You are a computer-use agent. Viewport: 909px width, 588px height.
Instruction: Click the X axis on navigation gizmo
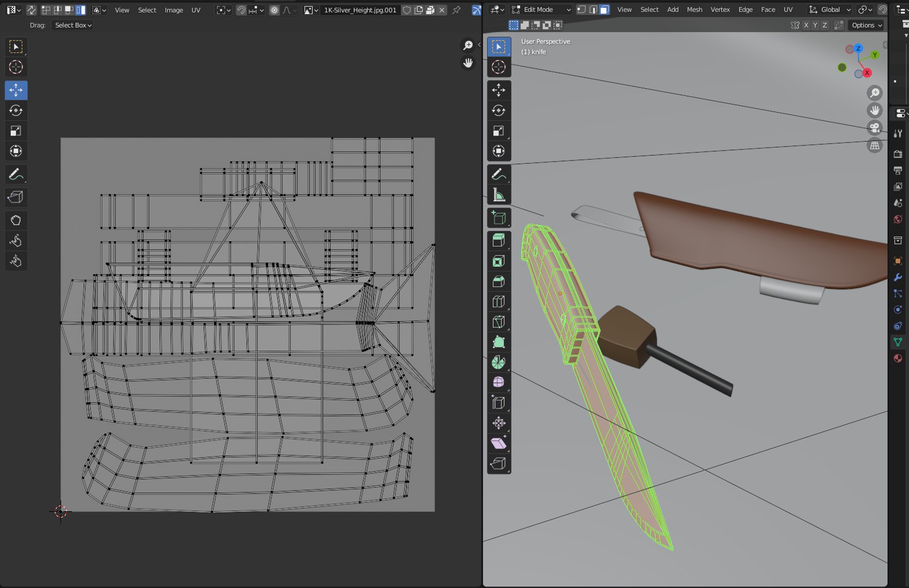(x=867, y=73)
